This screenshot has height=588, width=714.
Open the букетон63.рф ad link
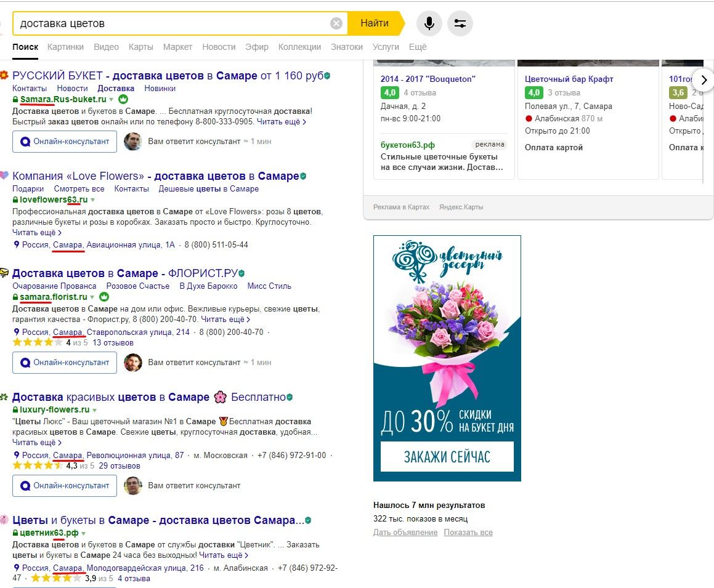(x=408, y=145)
